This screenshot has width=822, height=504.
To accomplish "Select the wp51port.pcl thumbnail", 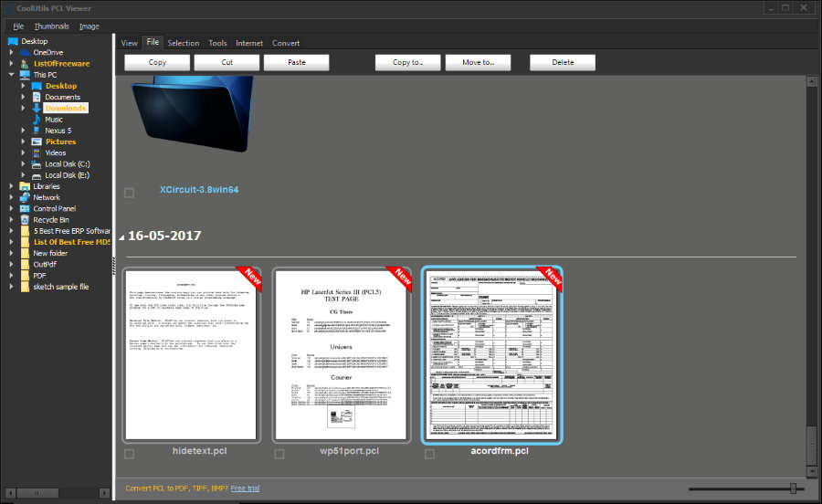I will 342,354.
